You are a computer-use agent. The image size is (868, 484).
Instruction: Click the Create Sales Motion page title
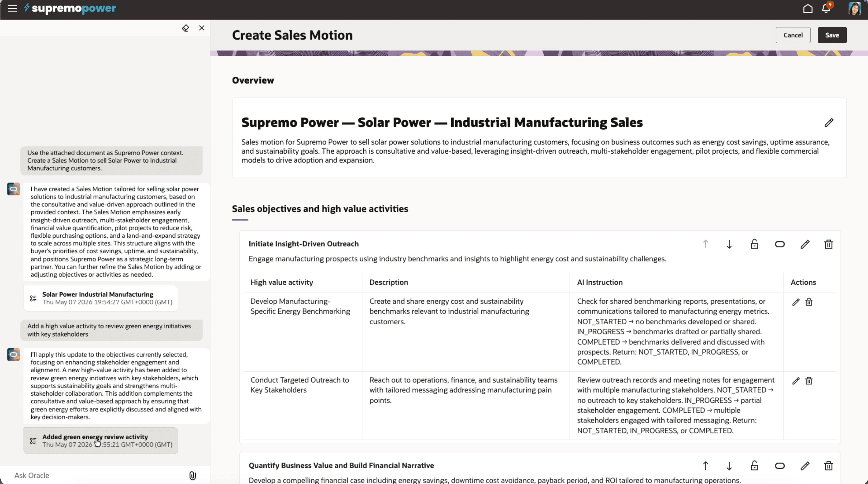coord(292,35)
